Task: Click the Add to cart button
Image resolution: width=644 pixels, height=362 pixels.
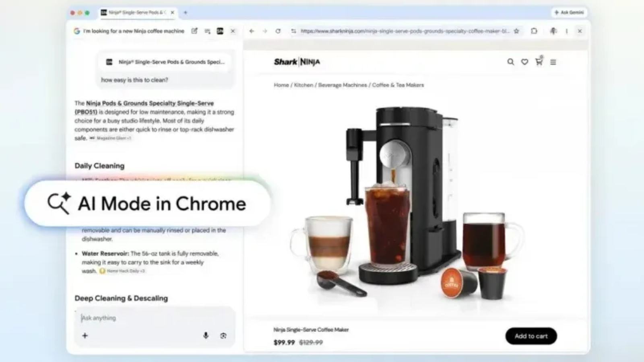Action: point(531,336)
